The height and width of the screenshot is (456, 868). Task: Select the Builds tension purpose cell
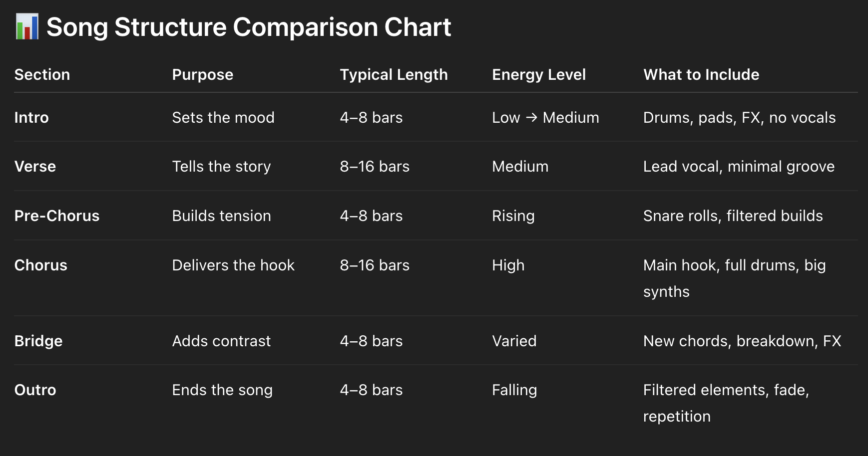(x=221, y=216)
